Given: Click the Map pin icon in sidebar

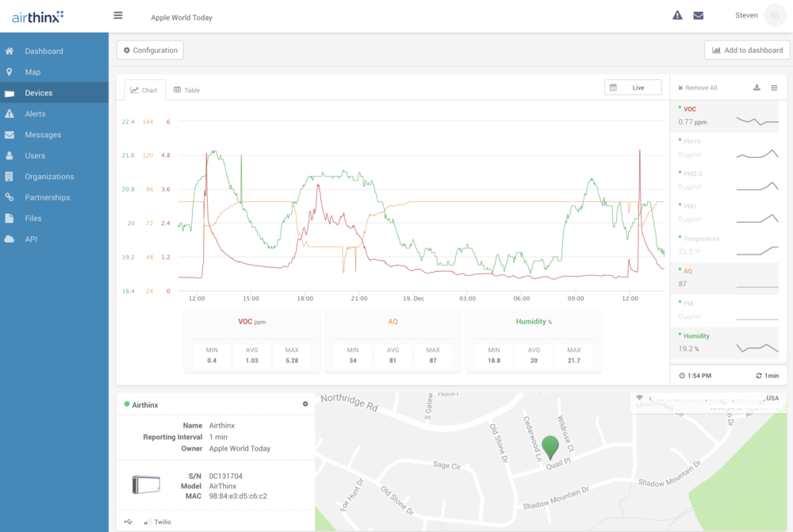Looking at the screenshot, I should pos(9,72).
